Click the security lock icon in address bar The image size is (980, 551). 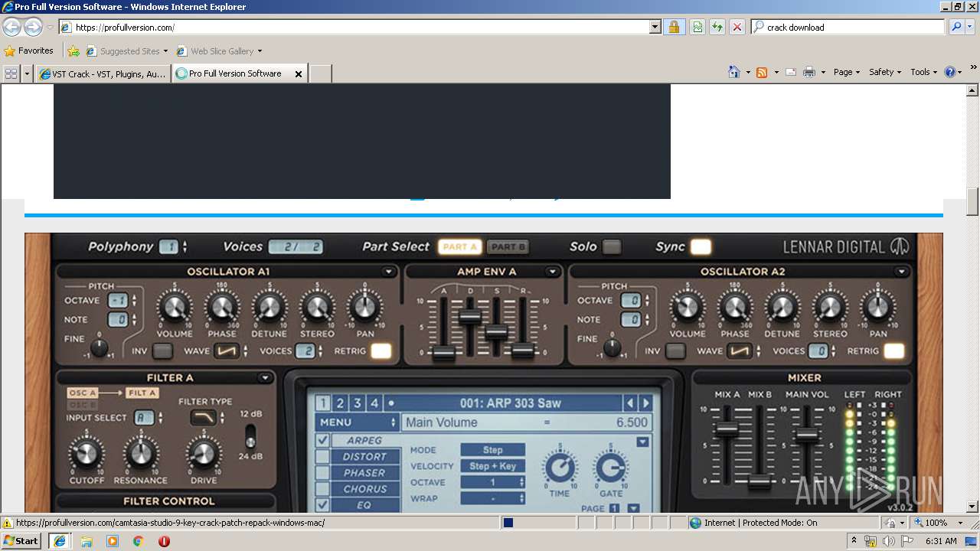[674, 27]
